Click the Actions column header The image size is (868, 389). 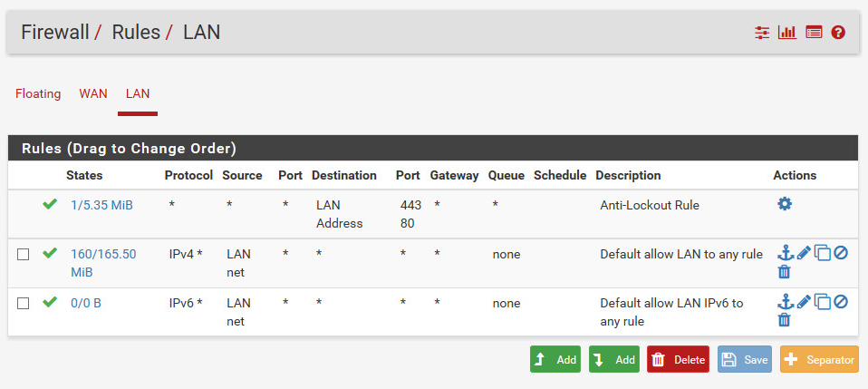[795, 176]
